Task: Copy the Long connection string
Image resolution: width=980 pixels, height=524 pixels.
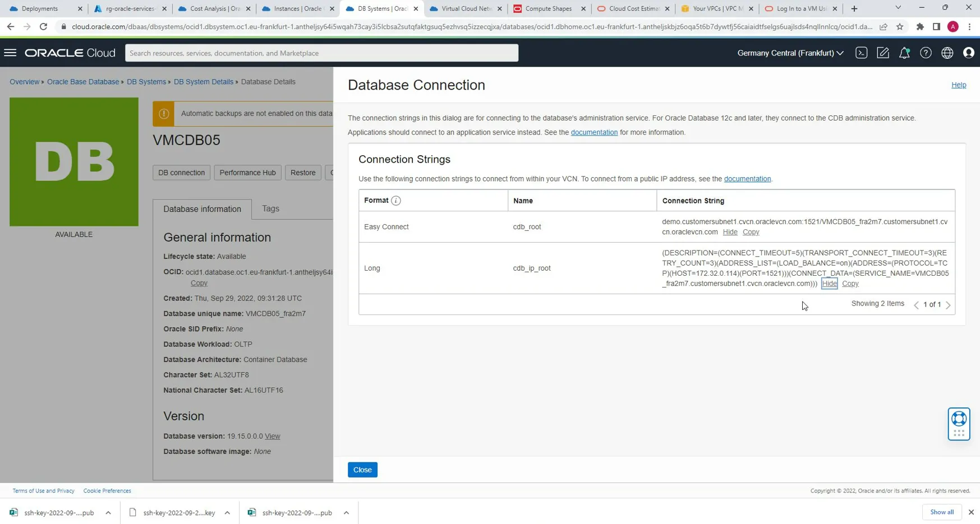Action: pyautogui.click(x=850, y=284)
